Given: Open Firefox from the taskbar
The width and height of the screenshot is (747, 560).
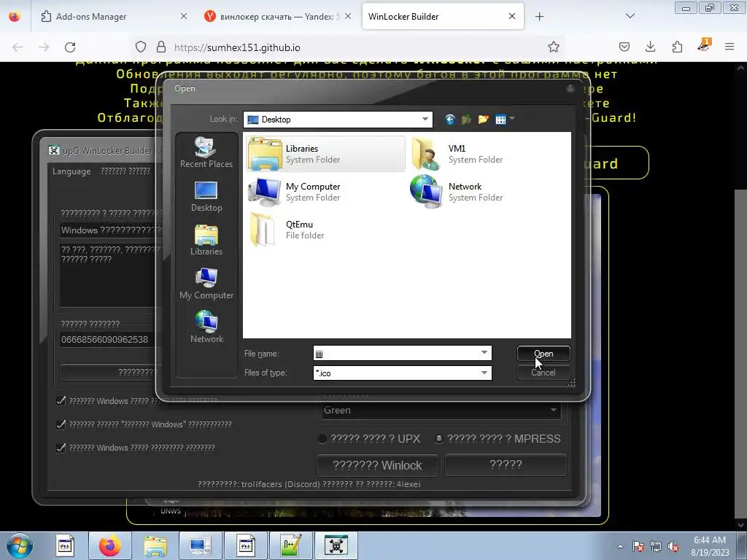Looking at the screenshot, I should (109, 545).
